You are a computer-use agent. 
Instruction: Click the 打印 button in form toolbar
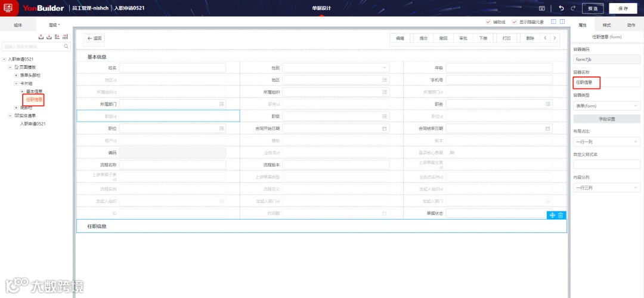[506, 38]
